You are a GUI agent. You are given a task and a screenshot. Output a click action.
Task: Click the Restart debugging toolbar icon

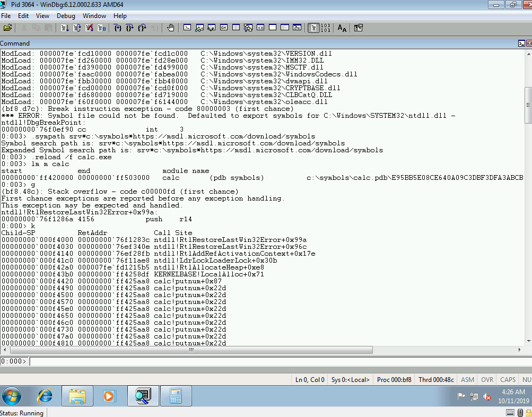(x=77, y=28)
